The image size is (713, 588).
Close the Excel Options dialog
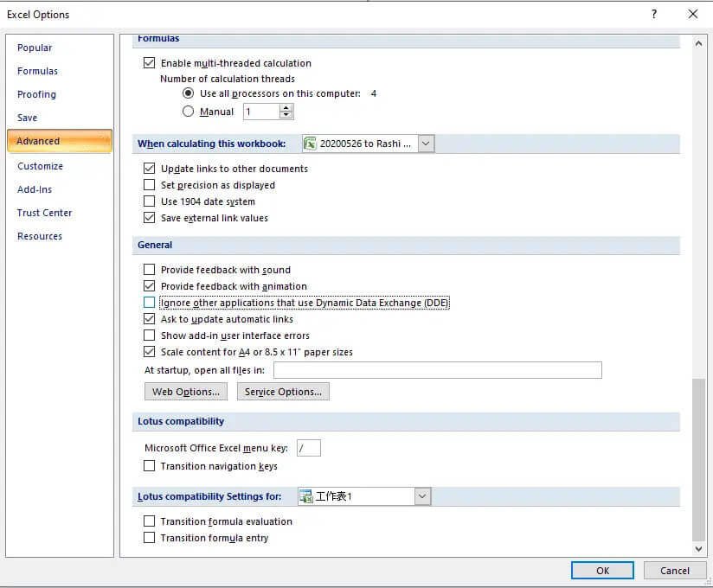pos(692,14)
